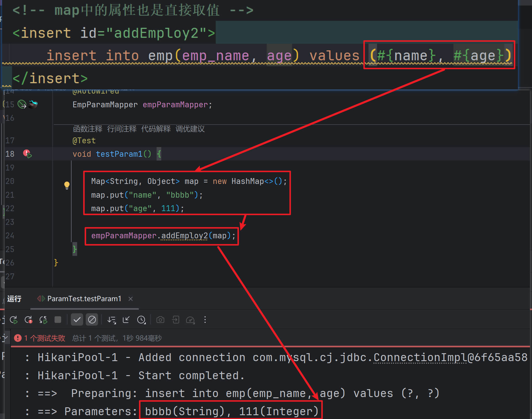Open the sort tests dropdown
Image resolution: width=532 pixels, height=419 pixels.
pyautogui.click(x=111, y=320)
